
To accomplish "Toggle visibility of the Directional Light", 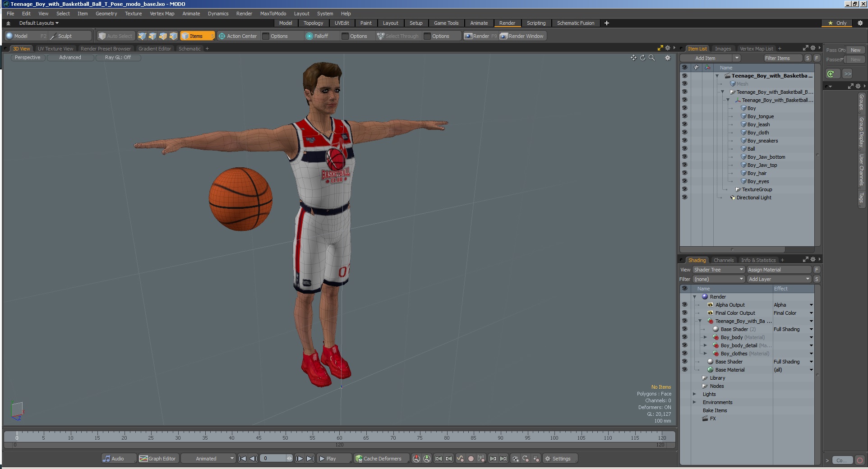I will [x=684, y=198].
